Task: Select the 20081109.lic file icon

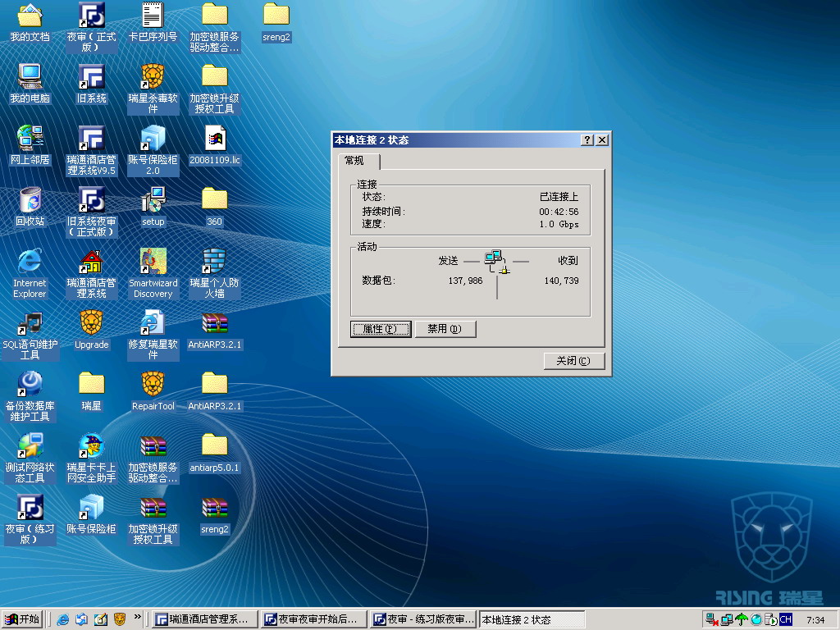Action: click(214, 139)
